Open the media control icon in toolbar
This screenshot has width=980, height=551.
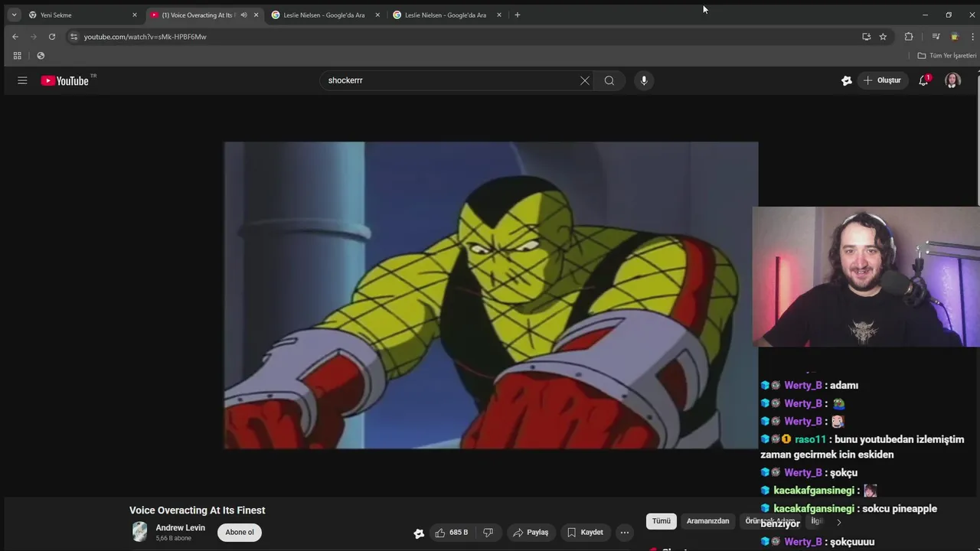[x=936, y=37]
